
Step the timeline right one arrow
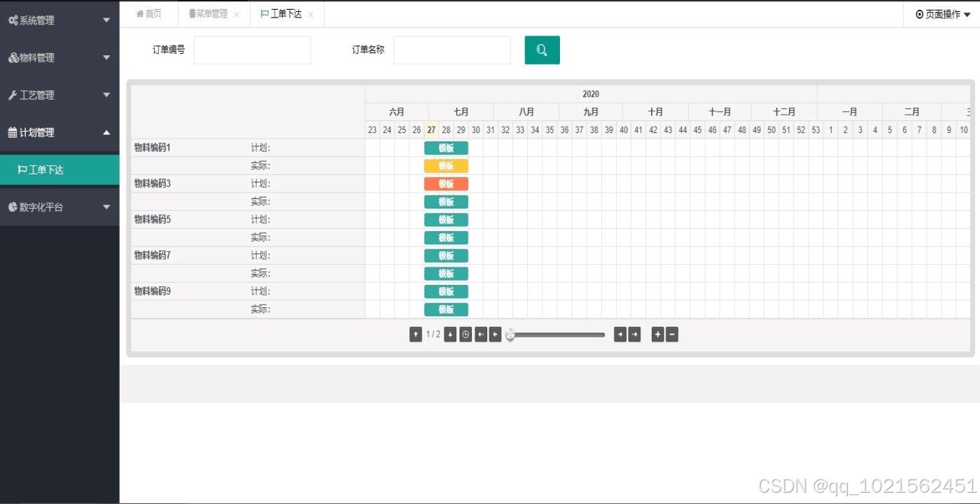(620, 335)
